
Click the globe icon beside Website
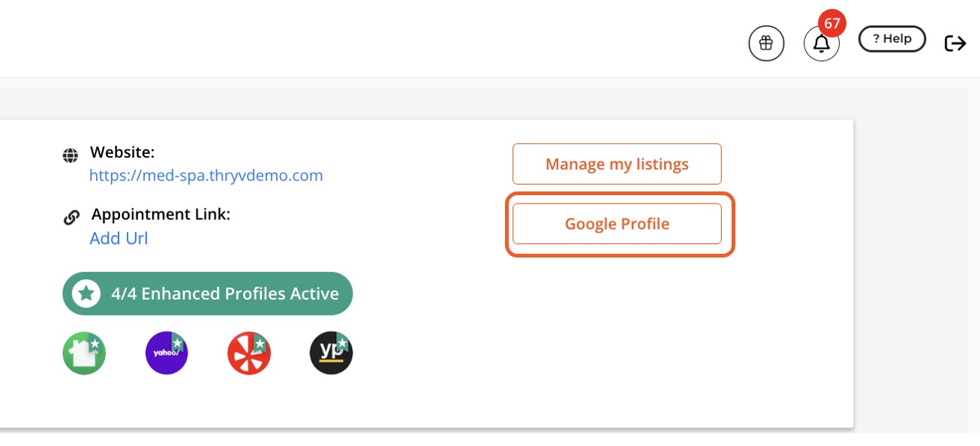[71, 155]
